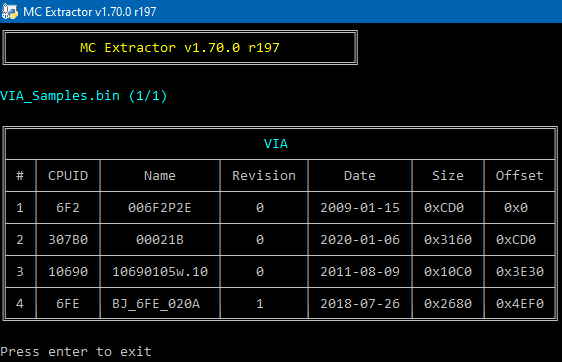The width and height of the screenshot is (562, 362).
Task: Click the 'CPUID' column header
Action: point(68,176)
